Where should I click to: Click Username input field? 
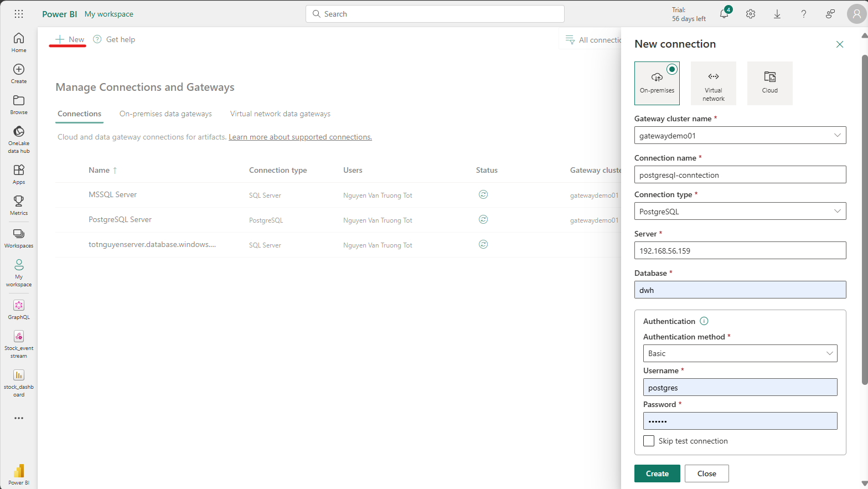click(x=740, y=387)
